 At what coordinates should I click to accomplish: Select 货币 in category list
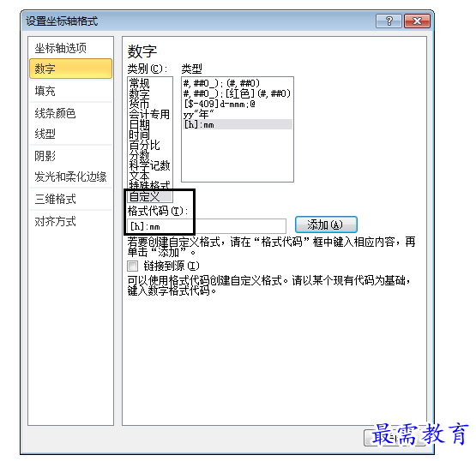(x=149, y=104)
